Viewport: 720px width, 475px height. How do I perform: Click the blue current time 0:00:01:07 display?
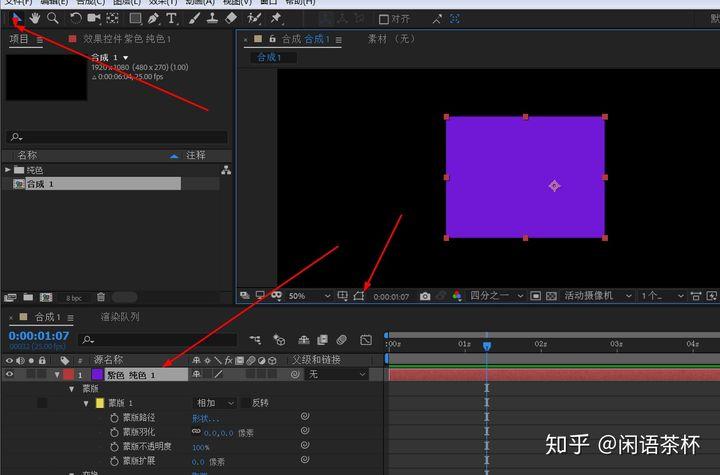click(39, 336)
